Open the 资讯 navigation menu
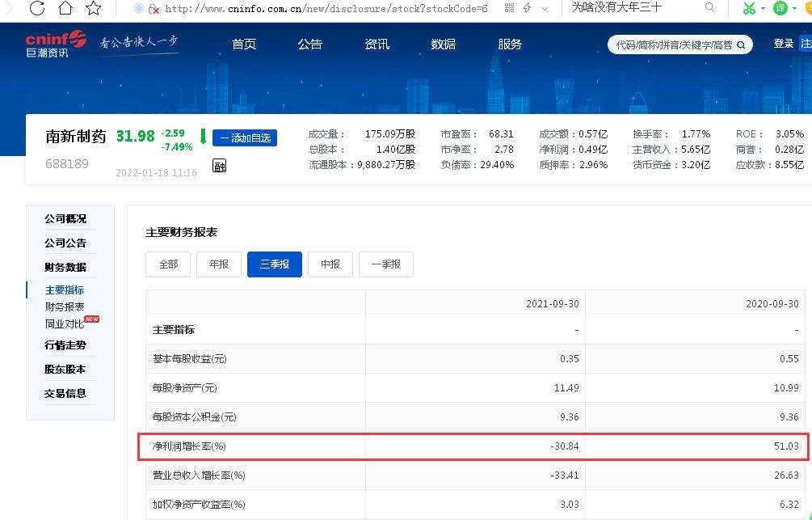Screen dimensions: 812x520 (377, 44)
